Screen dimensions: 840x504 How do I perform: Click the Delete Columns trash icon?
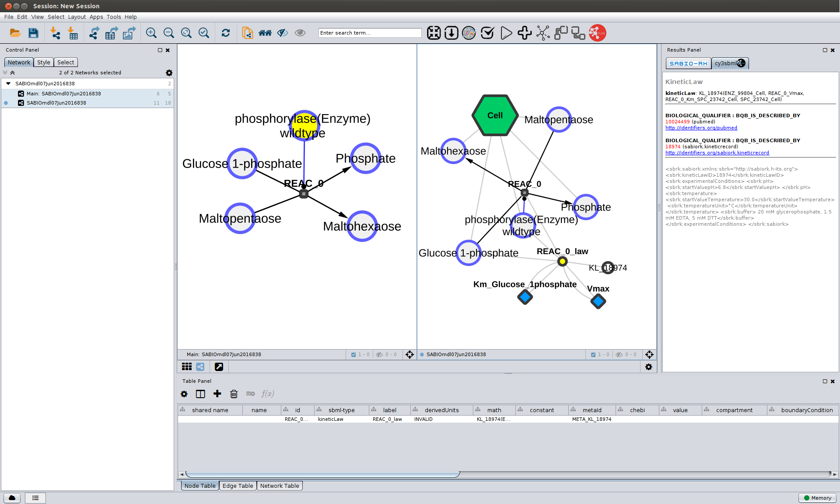point(234,394)
